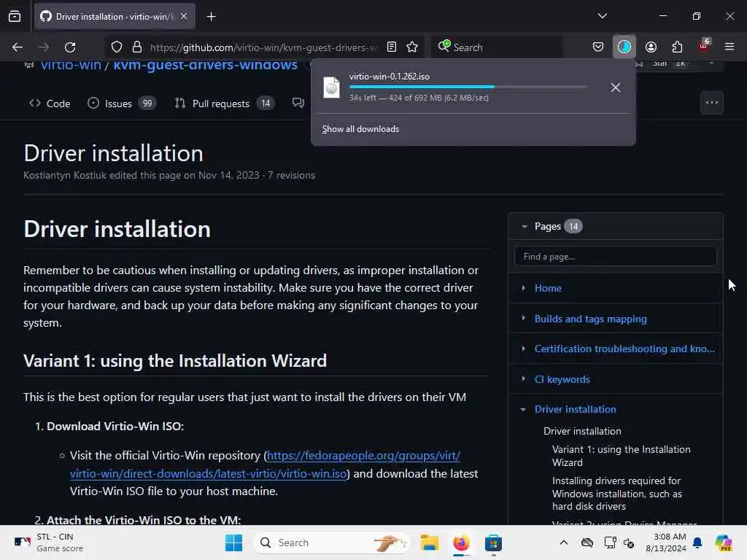
Task: Click the muted volume tray icon
Action: pos(629,542)
